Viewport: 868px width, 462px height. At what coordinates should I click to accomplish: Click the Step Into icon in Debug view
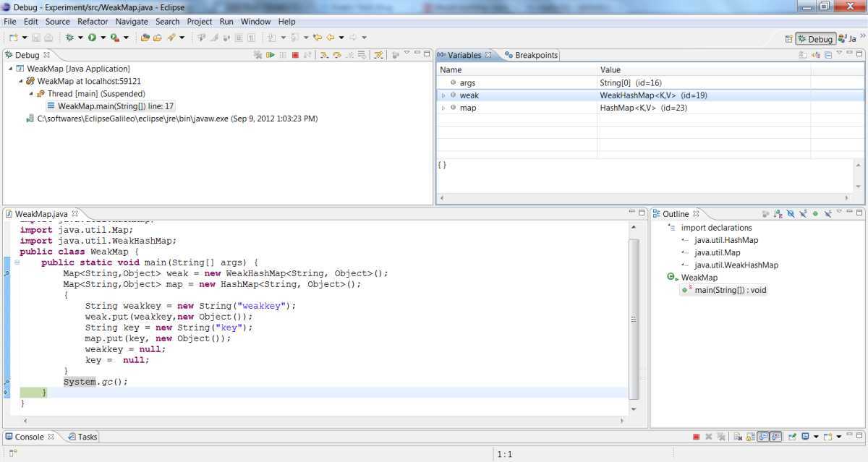[x=324, y=55]
